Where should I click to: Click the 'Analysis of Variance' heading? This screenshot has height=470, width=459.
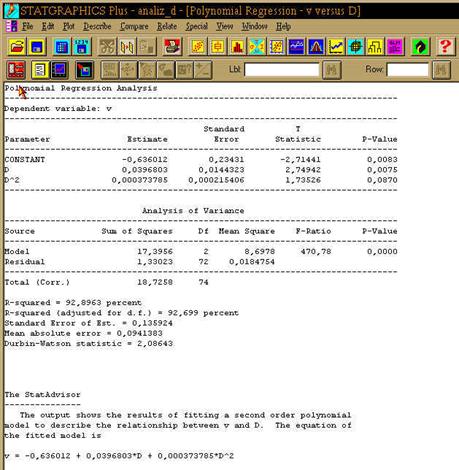pyautogui.click(x=193, y=211)
